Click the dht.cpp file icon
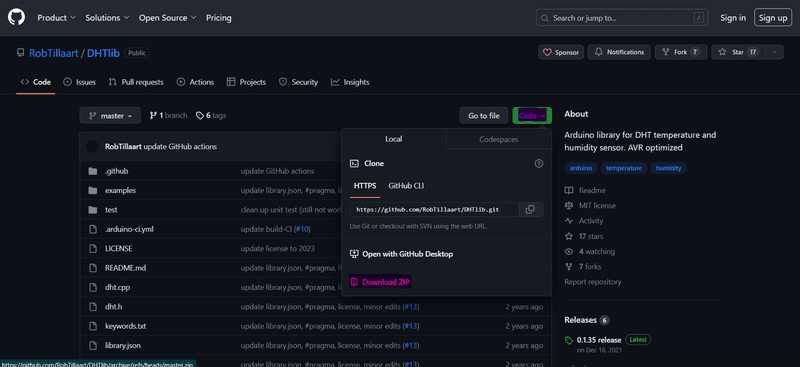The height and width of the screenshot is (367, 800). coord(93,287)
